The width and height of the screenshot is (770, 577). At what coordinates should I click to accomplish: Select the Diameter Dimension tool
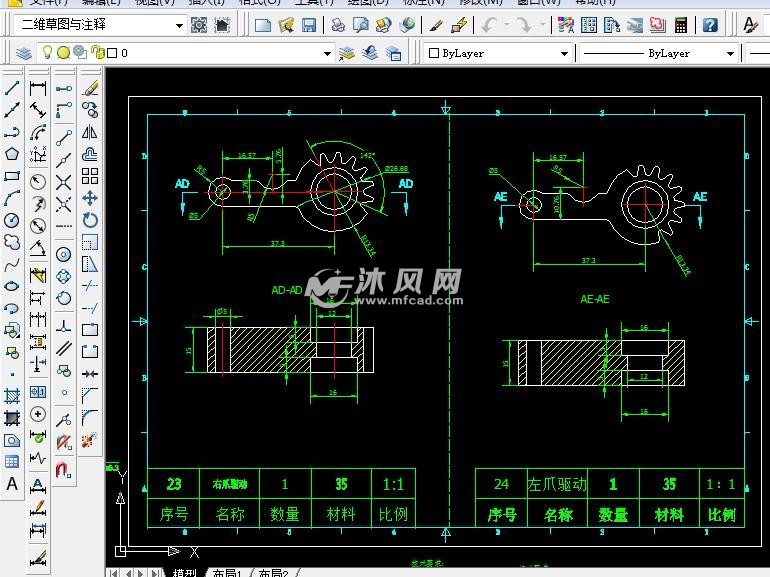38,225
